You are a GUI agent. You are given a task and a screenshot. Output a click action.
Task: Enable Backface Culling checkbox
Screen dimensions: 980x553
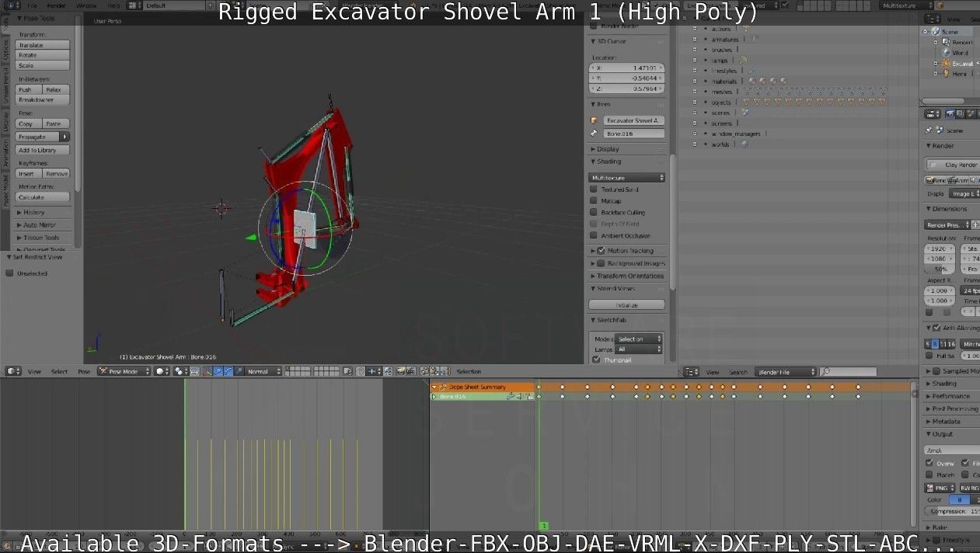[x=595, y=212]
